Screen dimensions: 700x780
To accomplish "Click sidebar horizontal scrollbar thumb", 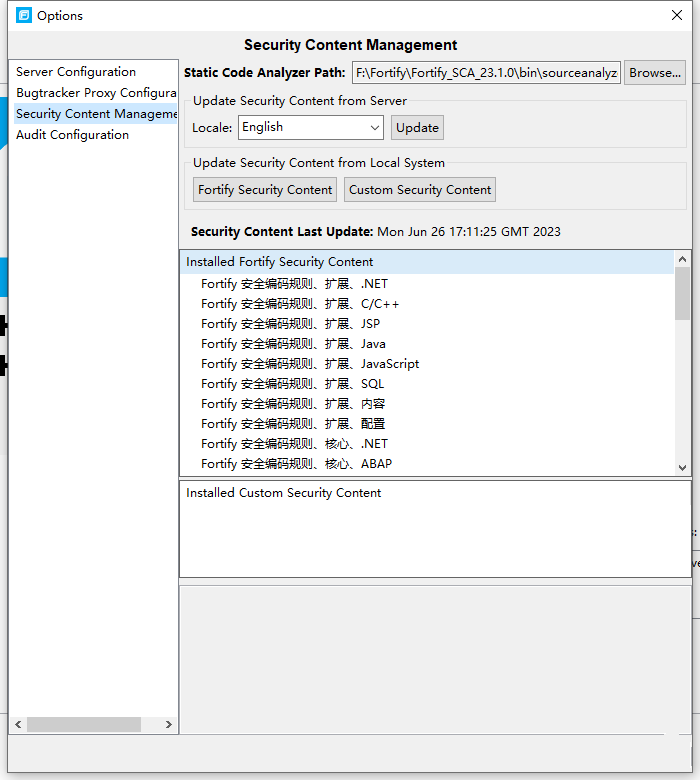I will [84, 724].
